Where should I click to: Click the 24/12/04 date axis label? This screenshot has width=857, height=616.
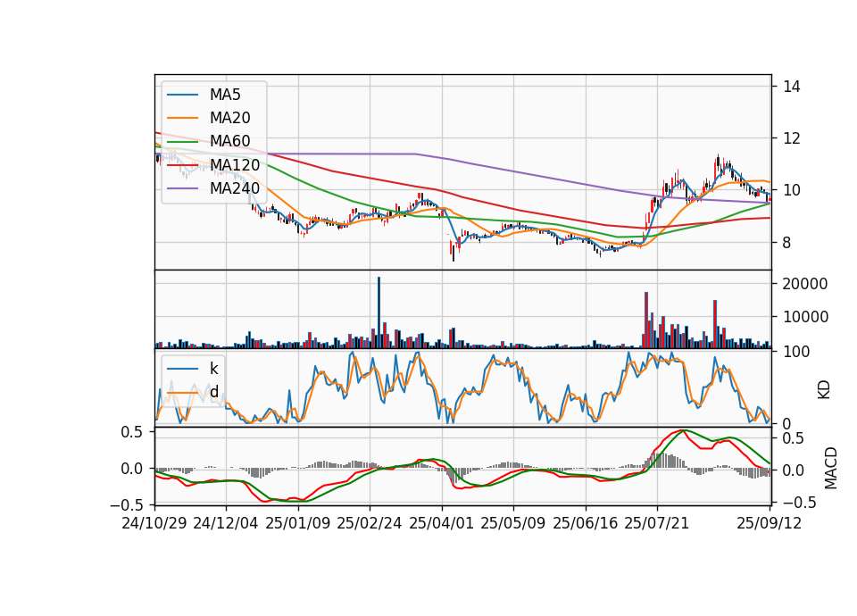[226, 523]
